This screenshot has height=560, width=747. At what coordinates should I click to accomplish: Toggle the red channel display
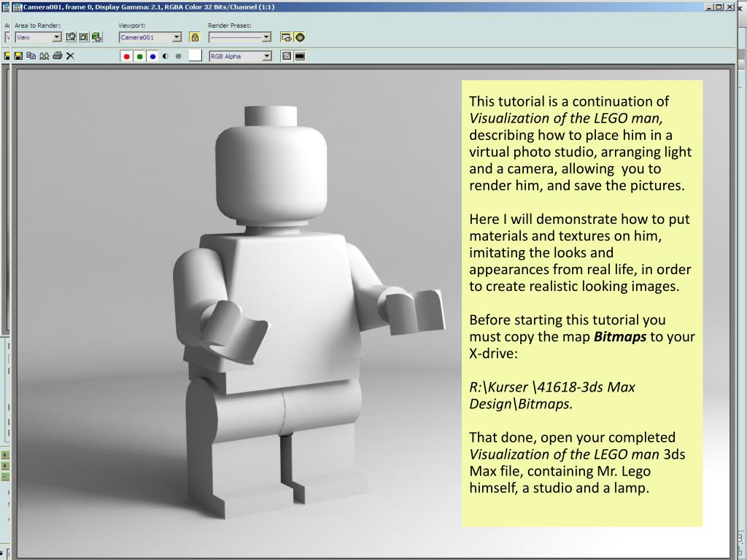127,56
